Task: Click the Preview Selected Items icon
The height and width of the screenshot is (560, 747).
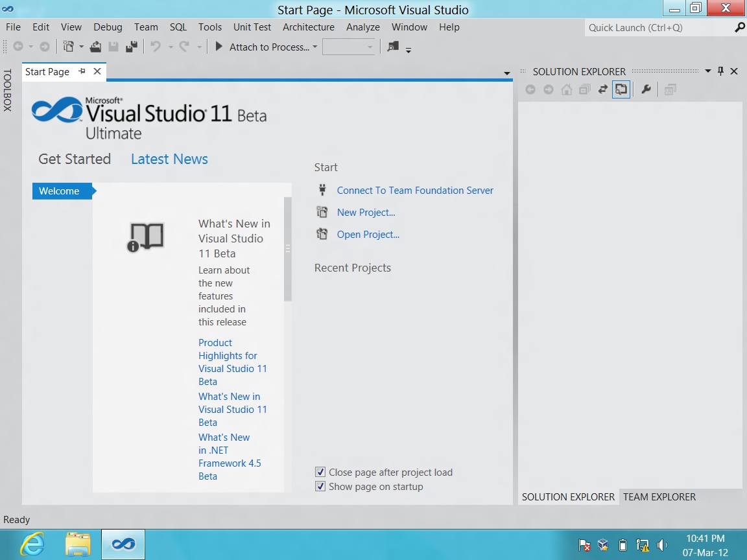Action: pos(670,89)
